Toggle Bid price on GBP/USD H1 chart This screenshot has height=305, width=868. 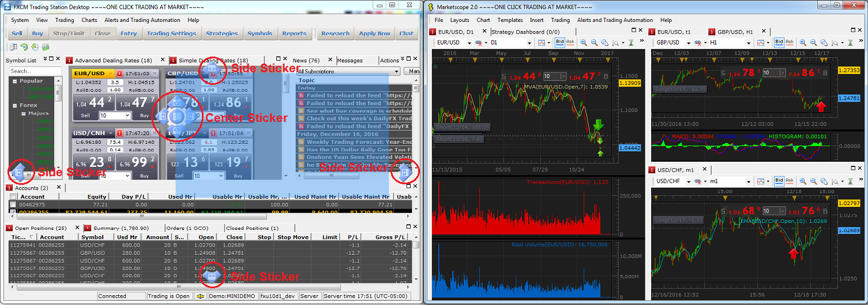(x=780, y=42)
